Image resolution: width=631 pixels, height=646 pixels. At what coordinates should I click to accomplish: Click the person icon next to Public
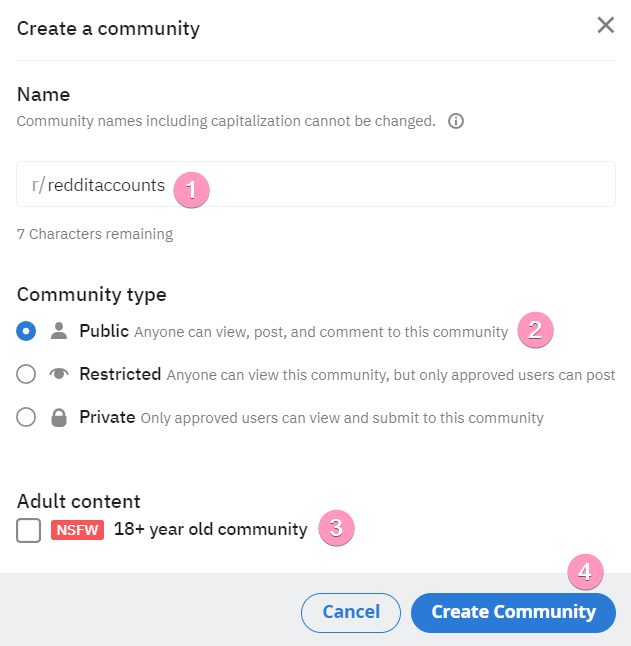click(x=59, y=331)
